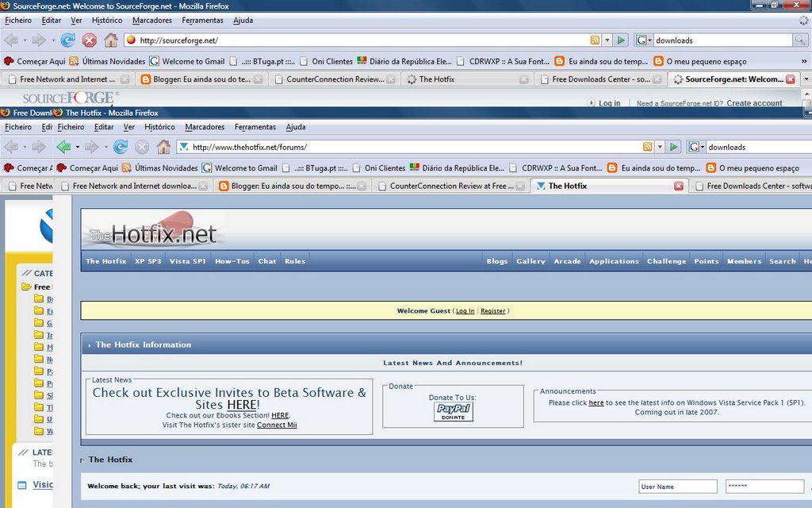The height and width of the screenshot is (508, 812).
Task: Click the User Name field on Hotfix forum
Action: tap(678, 487)
